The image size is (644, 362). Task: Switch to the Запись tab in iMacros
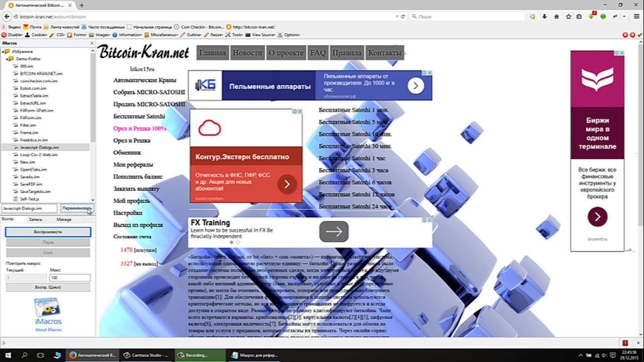(x=35, y=219)
